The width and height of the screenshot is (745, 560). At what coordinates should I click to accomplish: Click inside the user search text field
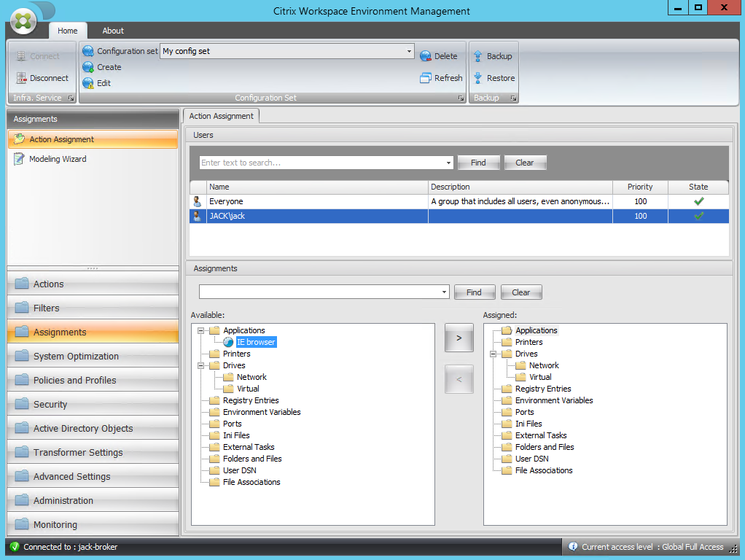tap(321, 162)
